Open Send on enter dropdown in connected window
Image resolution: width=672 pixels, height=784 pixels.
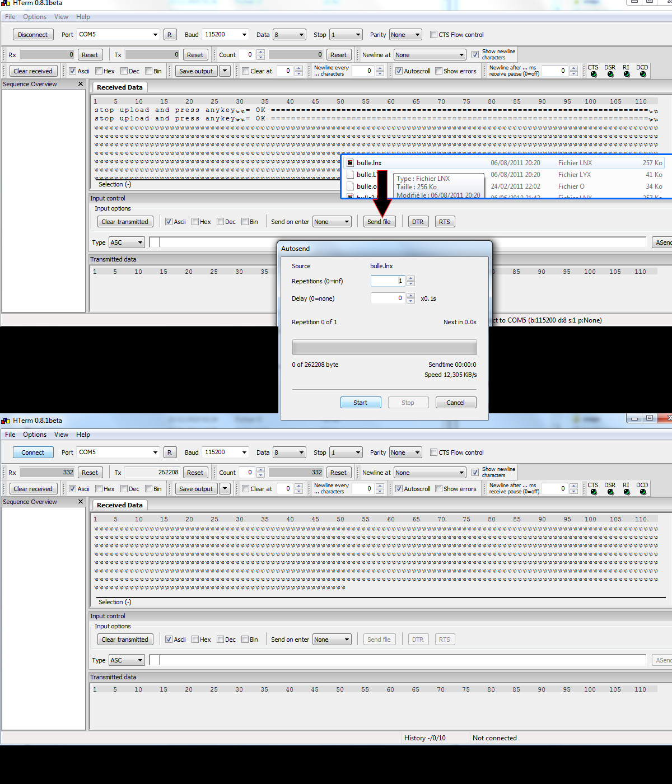(x=347, y=222)
